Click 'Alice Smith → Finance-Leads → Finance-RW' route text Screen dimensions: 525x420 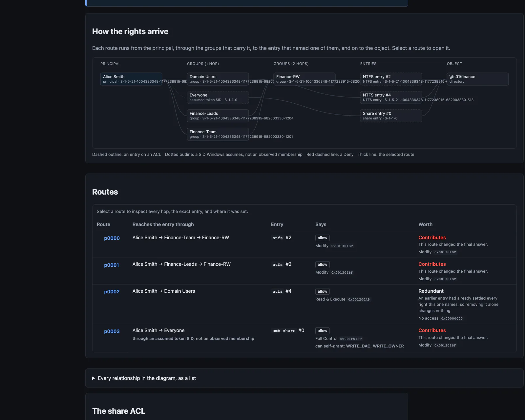[x=181, y=264]
